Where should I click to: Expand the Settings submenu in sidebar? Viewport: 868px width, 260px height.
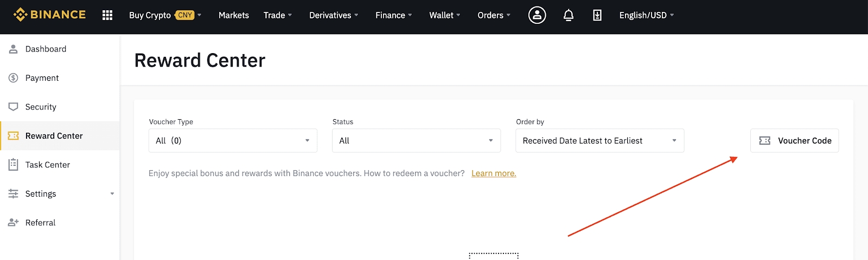pyautogui.click(x=112, y=194)
